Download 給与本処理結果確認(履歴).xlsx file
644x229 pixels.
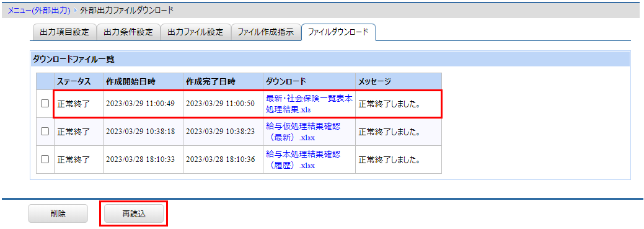pyautogui.click(x=303, y=159)
